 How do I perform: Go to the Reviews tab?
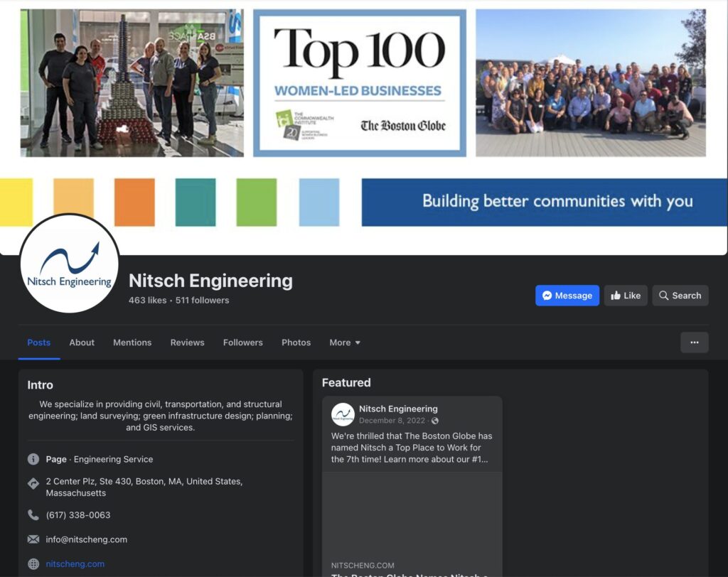click(x=187, y=343)
